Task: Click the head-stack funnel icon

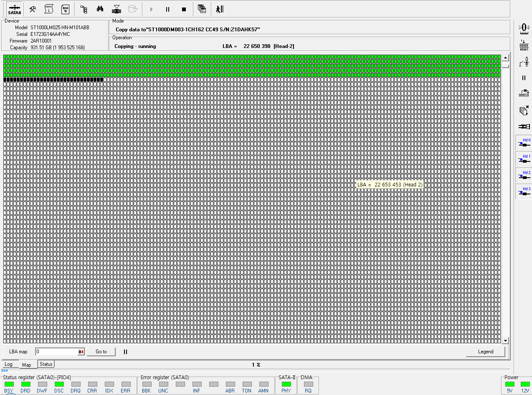Action: click(117, 9)
